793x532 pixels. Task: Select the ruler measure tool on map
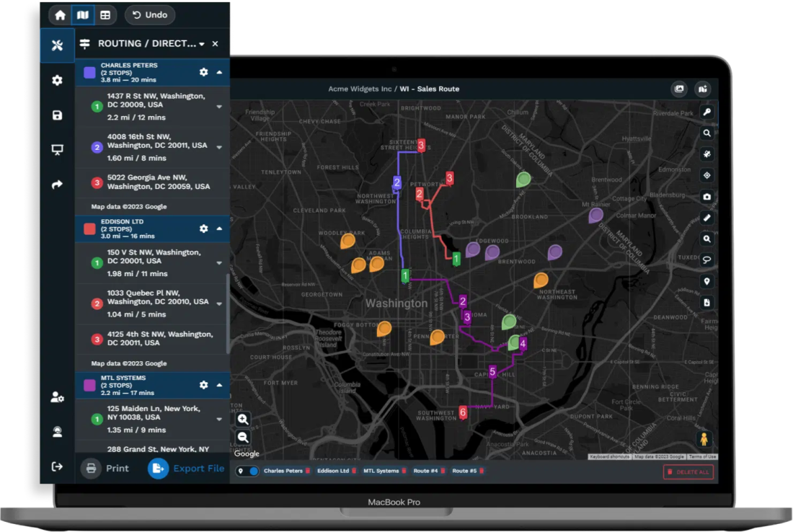(x=707, y=218)
